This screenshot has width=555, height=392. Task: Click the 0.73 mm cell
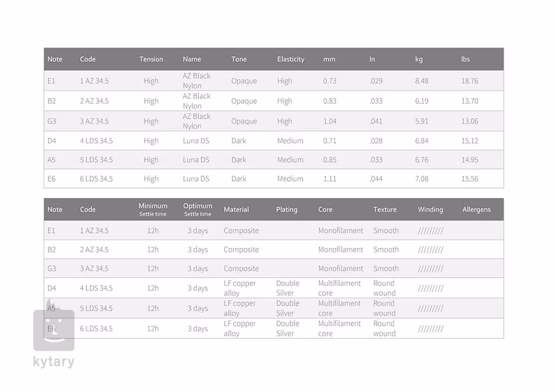click(x=330, y=81)
